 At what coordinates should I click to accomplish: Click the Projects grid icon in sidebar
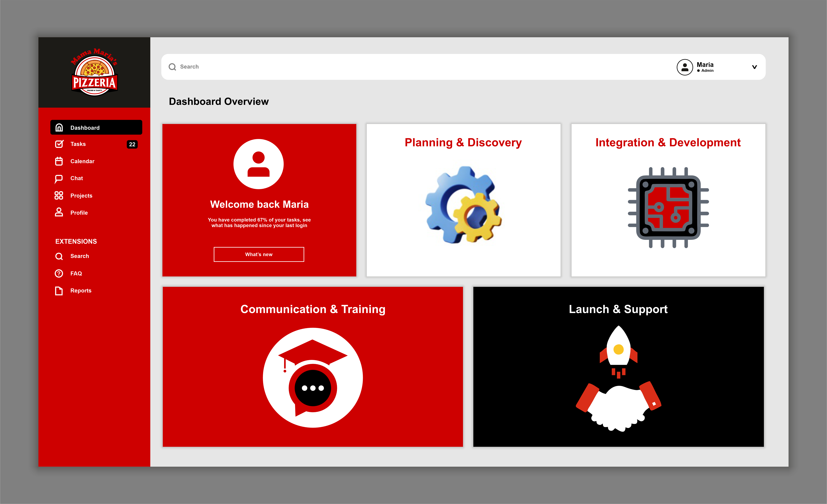pyautogui.click(x=59, y=196)
